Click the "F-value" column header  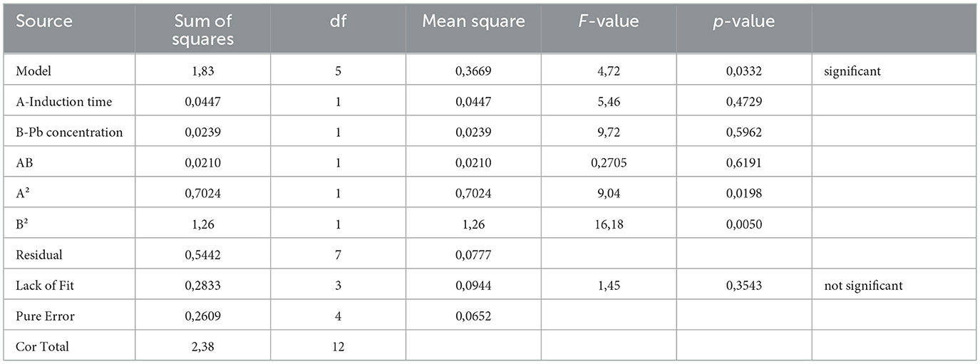tap(608, 21)
